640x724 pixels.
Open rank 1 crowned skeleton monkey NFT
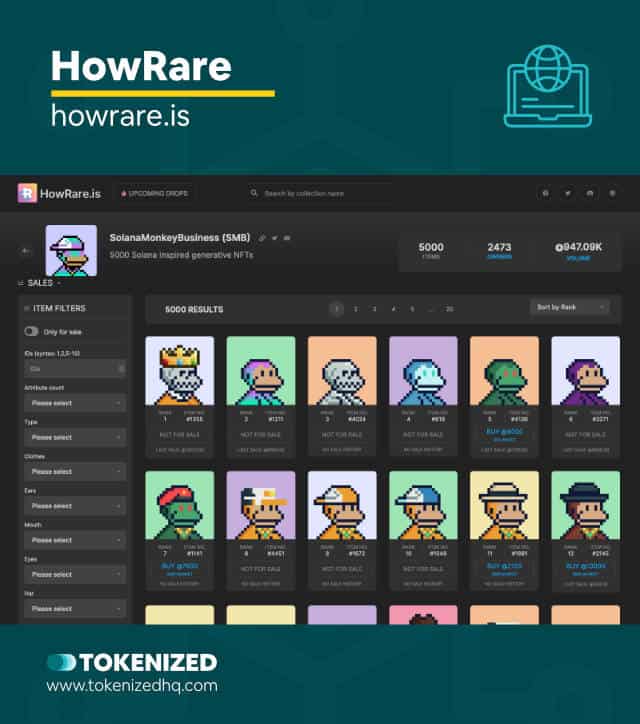pyautogui.click(x=180, y=371)
